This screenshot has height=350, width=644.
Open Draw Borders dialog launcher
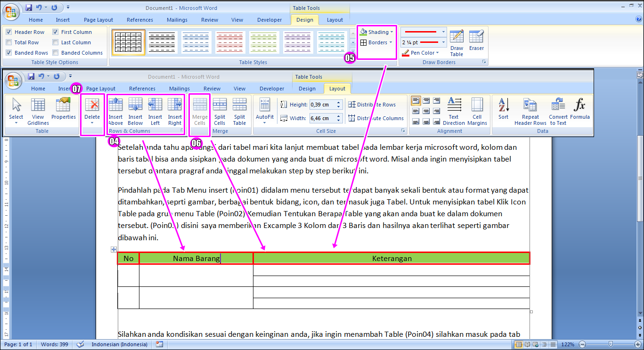pos(484,62)
